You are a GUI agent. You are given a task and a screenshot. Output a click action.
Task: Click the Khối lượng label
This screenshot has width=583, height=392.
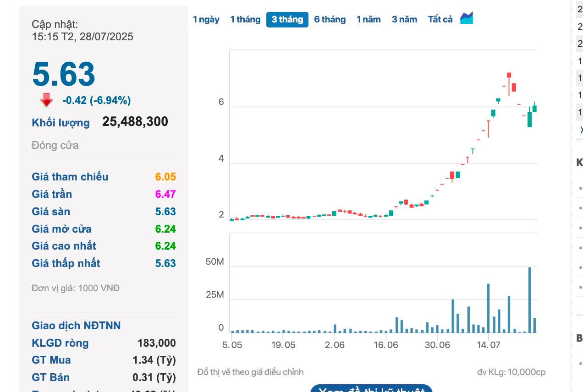[60, 123]
